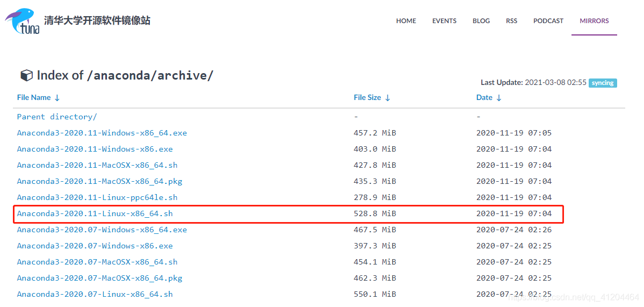Select the 435.3 MiB file size

coord(374,181)
